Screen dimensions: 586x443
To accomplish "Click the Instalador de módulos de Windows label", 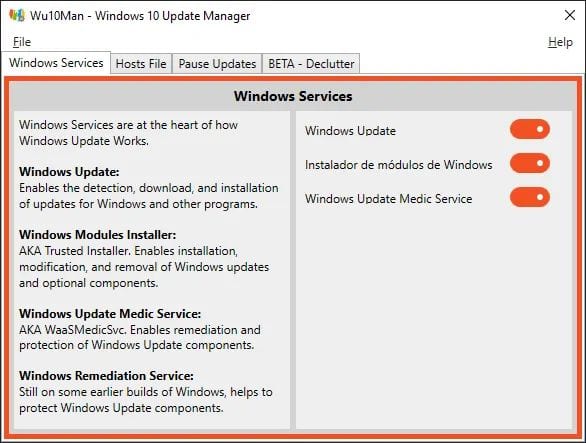I will [398, 165].
